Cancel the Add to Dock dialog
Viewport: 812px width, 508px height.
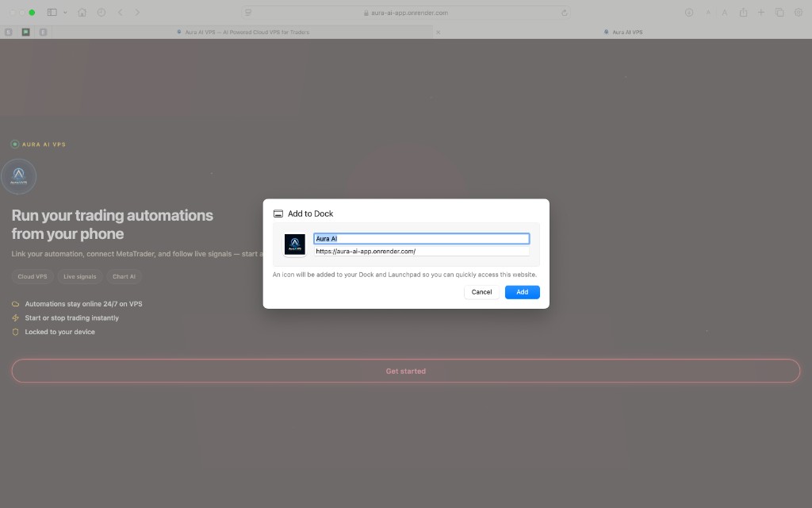(x=481, y=292)
